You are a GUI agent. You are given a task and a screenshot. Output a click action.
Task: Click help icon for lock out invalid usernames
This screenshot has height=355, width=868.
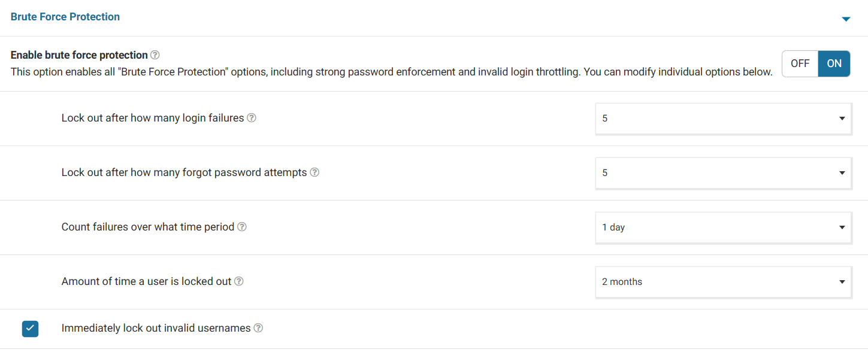[258, 328]
